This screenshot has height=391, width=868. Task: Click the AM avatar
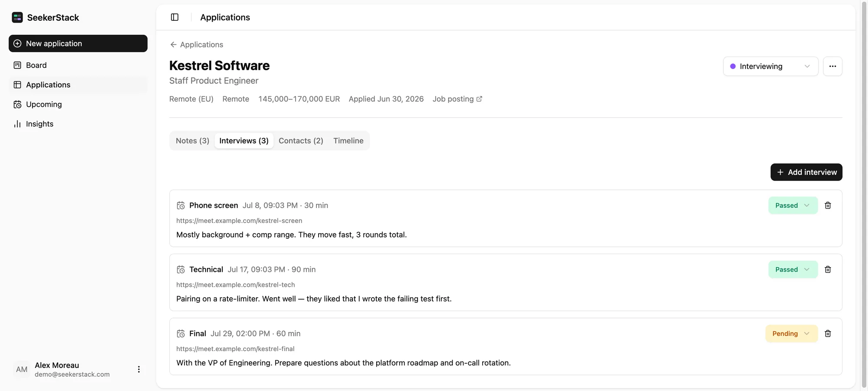22,369
